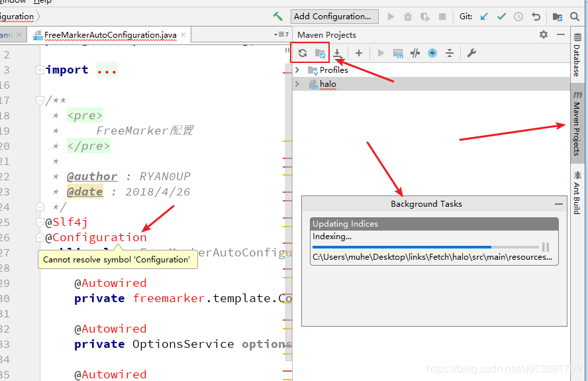The image size is (588, 381).
Task: Click Git Update Project blue arrow
Action: pyautogui.click(x=484, y=17)
